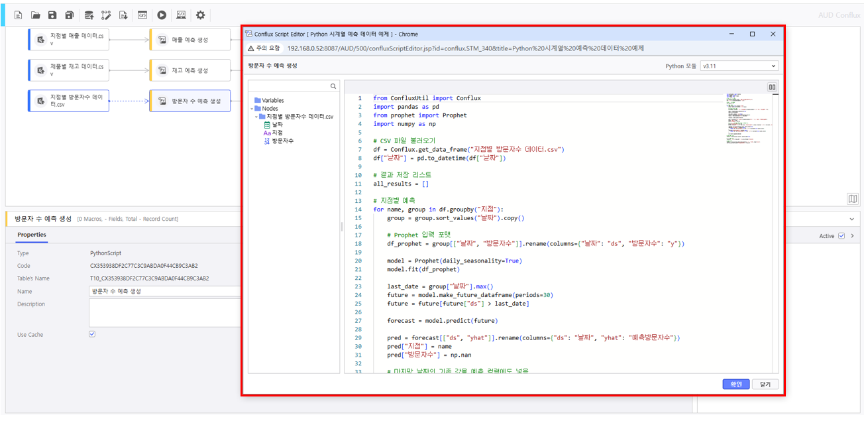Toggle split view icon in script editor

coord(772,87)
